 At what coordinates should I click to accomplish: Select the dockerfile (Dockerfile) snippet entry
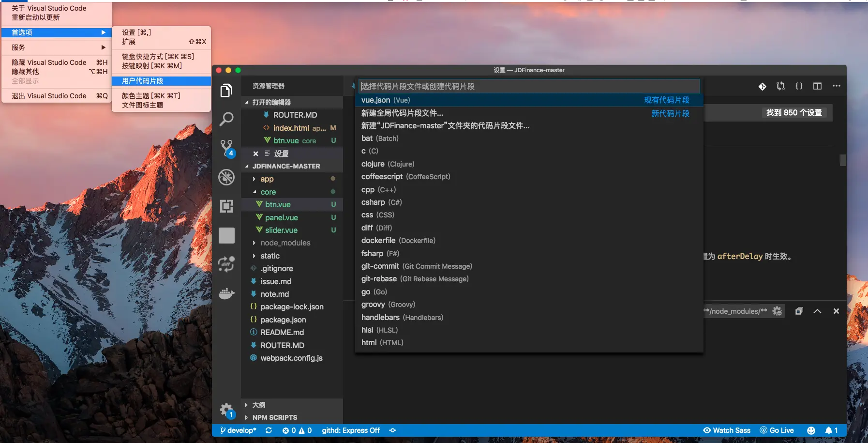[x=529, y=241]
